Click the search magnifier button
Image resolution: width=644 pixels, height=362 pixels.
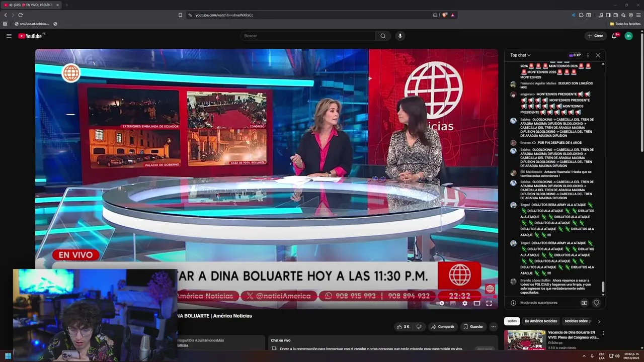click(x=383, y=36)
